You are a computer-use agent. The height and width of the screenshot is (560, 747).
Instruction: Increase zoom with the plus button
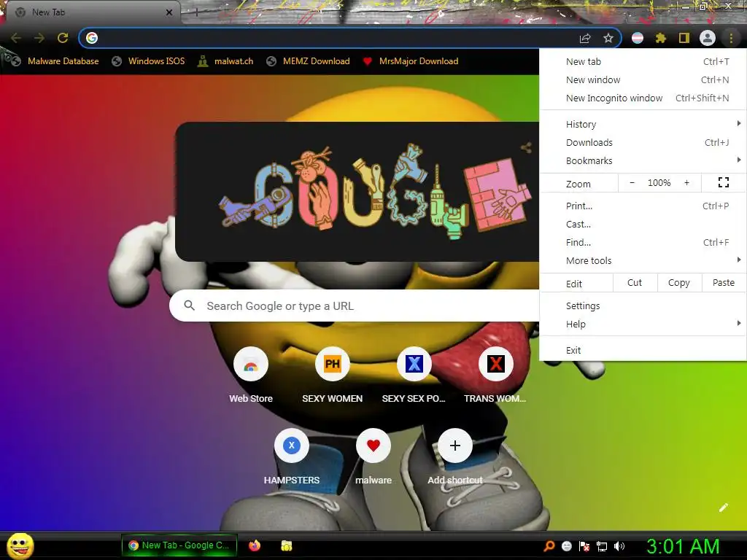pos(686,182)
